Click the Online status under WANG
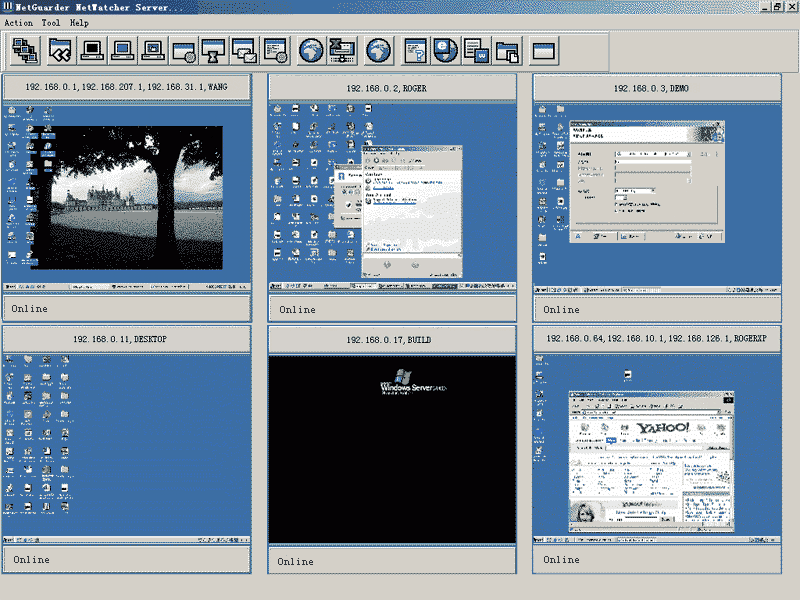Image resolution: width=800 pixels, height=600 pixels. coord(127,309)
